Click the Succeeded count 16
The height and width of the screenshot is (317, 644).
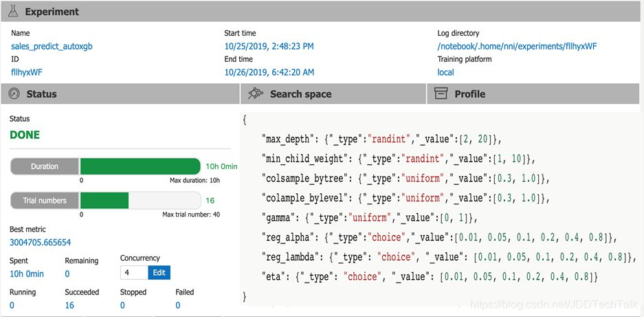pyautogui.click(x=69, y=305)
